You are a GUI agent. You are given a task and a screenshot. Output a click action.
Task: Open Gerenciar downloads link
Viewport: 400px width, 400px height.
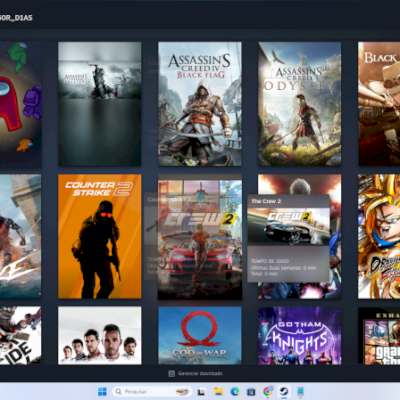tap(200, 373)
